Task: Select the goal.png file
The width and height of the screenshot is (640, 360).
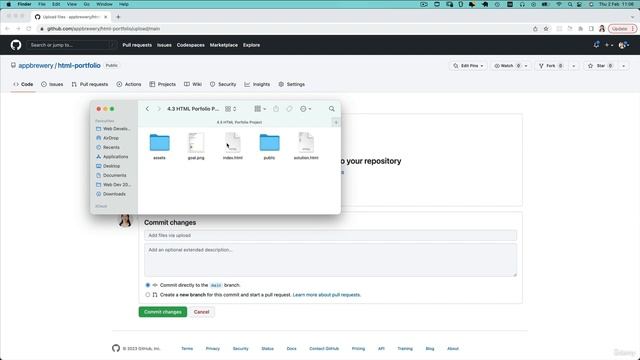Action: click(x=196, y=146)
